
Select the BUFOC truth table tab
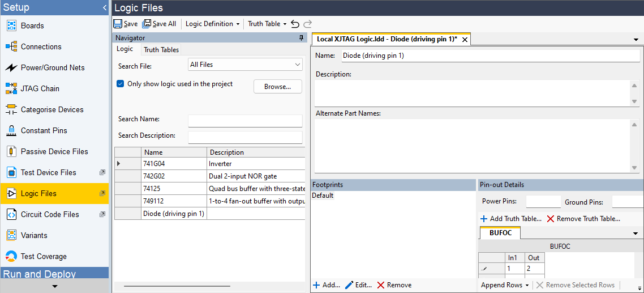point(500,233)
